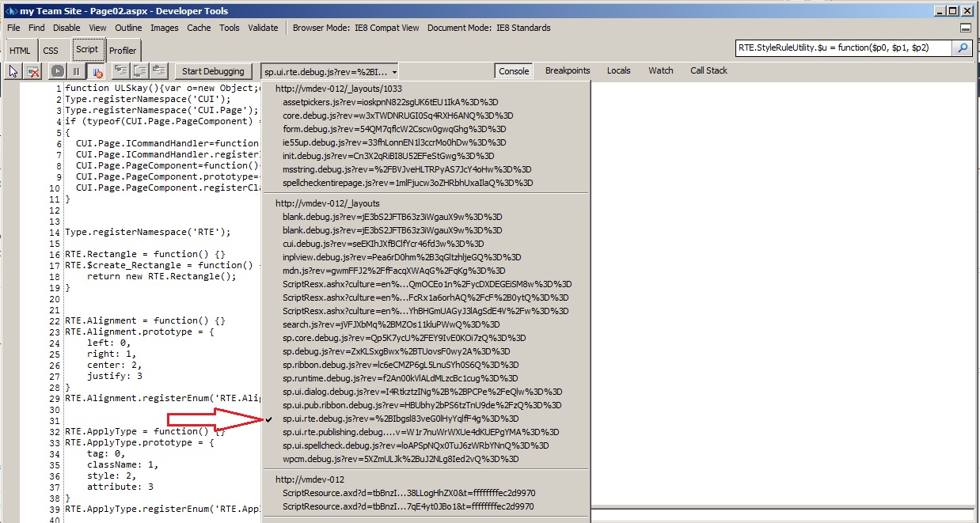Open the Breakpoints panel
This screenshot has width=980, height=523.
coord(567,70)
